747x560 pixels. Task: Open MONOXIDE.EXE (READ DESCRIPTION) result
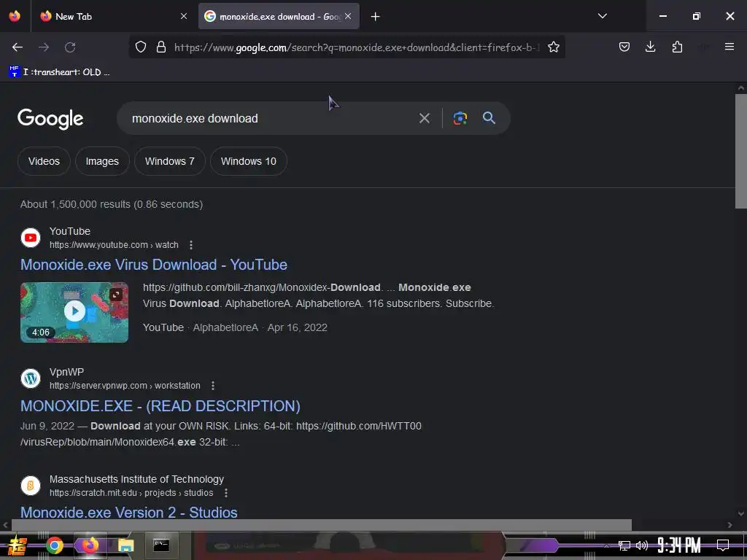160,405
